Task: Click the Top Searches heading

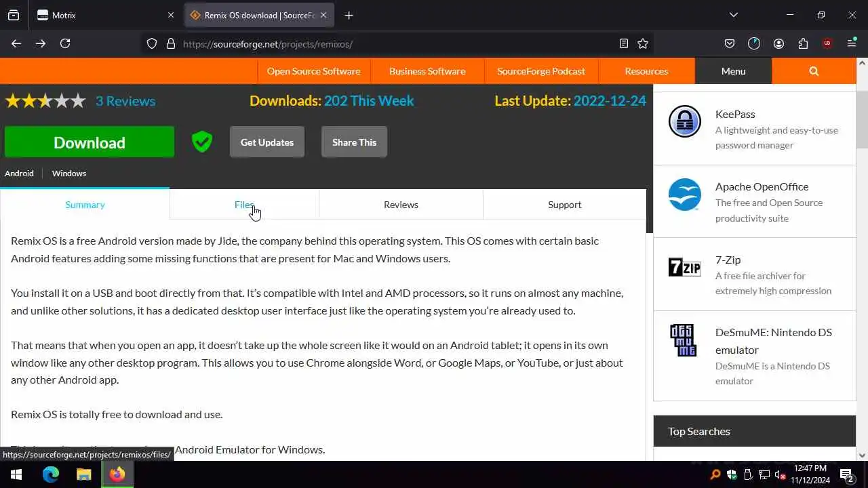Action: tap(699, 431)
